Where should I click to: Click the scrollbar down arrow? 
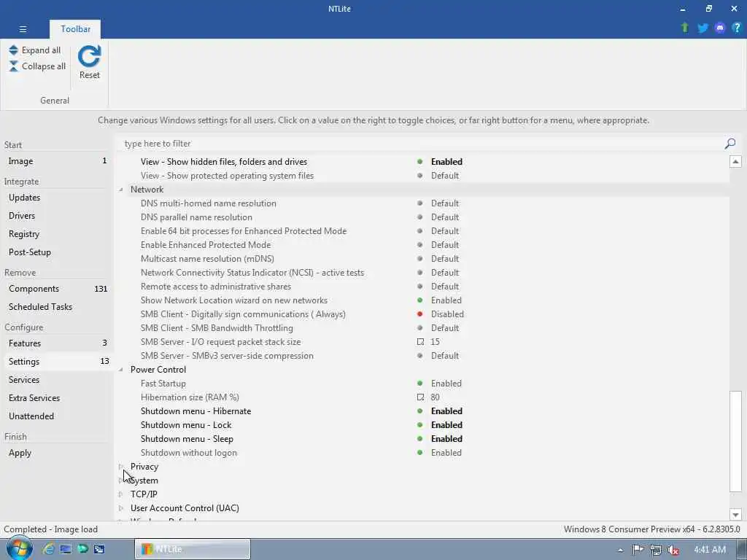(x=735, y=514)
